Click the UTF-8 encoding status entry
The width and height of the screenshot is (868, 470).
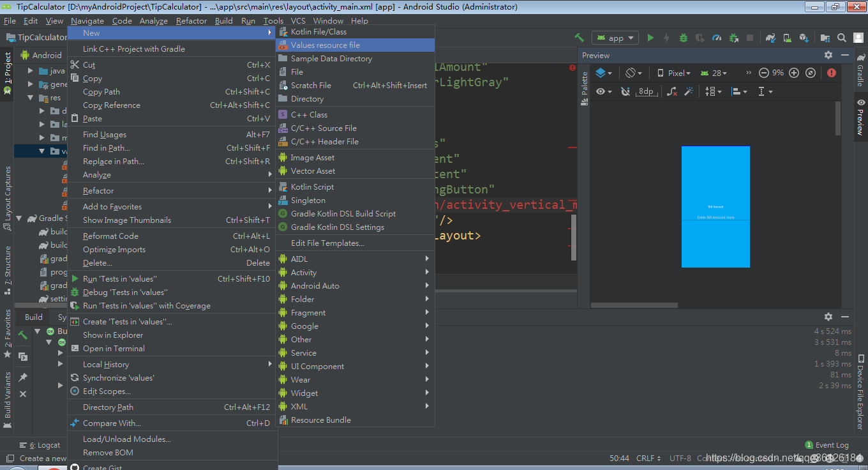[680, 458]
